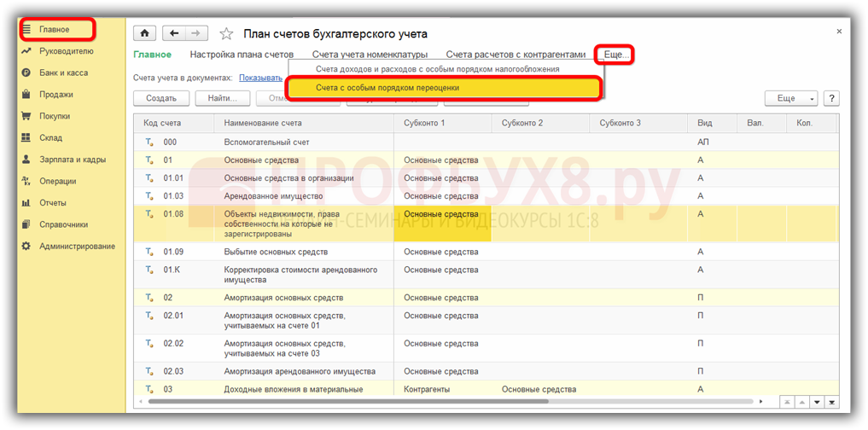
Task: Open the Счета учета номенклатуры tab
Action: tap(370, 55)
